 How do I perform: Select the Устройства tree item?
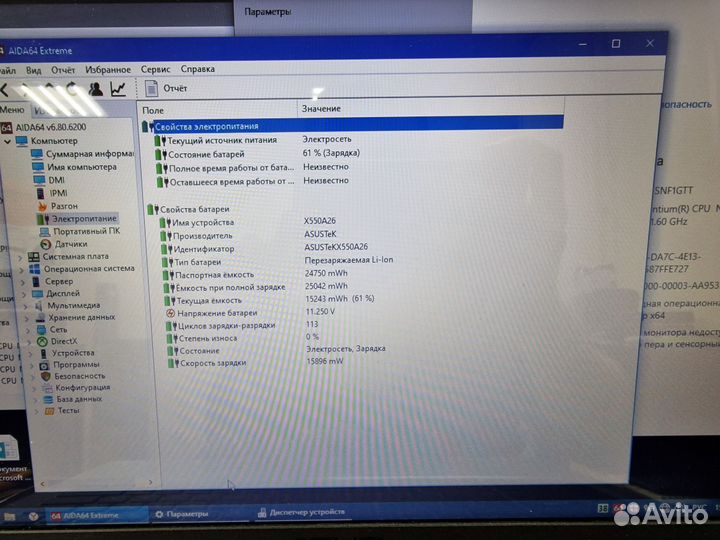(67, 353)
